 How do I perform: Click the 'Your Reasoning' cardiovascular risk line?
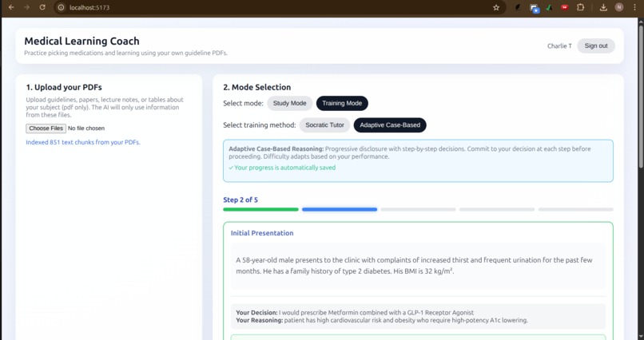coord(382,320)
